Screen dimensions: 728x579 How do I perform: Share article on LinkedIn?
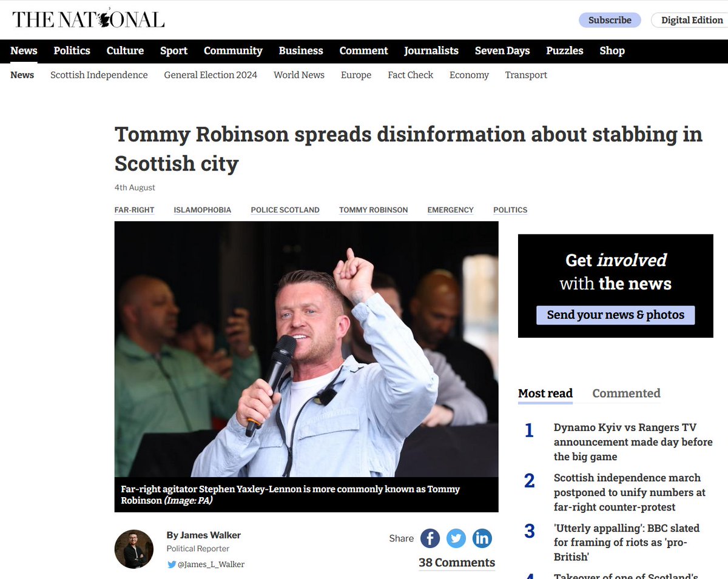tap(482, 538)
